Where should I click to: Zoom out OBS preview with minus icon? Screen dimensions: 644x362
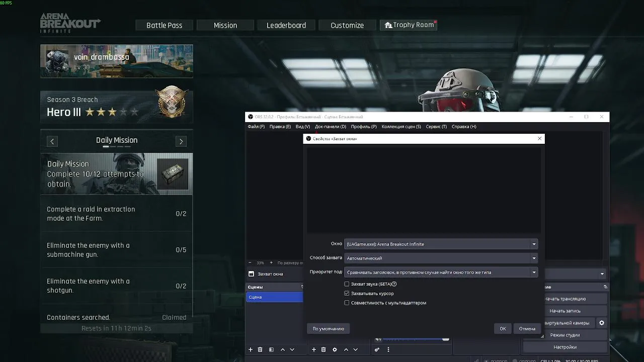(250, 262)
